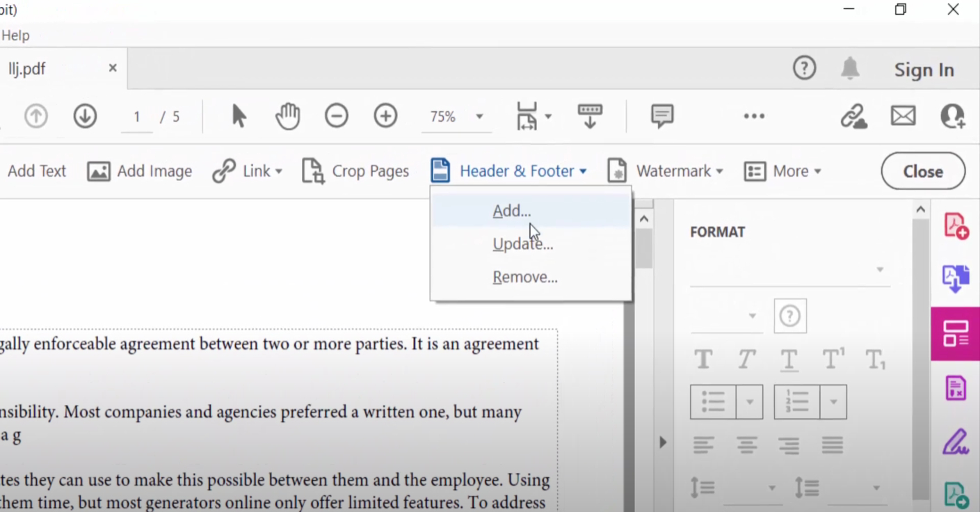Open the Export PDF tool in sidebar
Screen dimensions: 980x512
point(955,278)
